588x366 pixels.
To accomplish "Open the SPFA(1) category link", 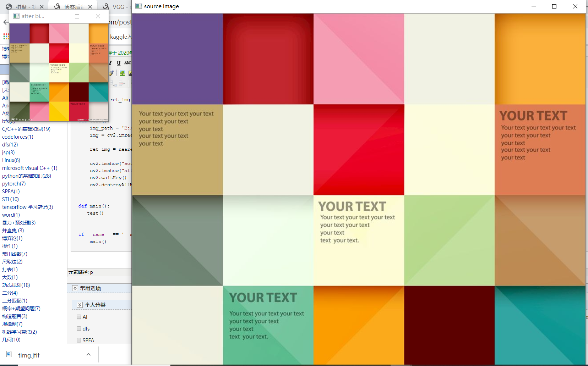I will pos(11,192).
